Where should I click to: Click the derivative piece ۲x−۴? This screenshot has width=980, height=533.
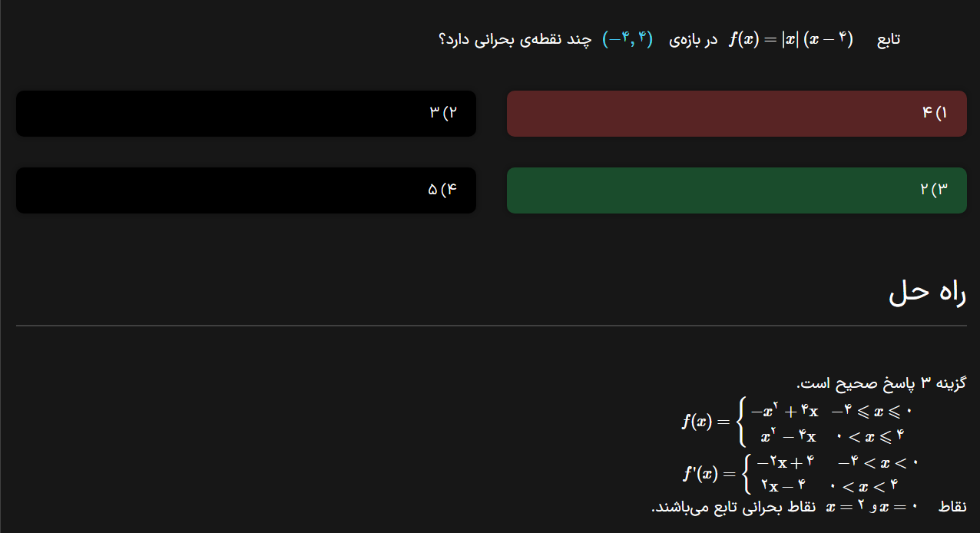point(783,485)
